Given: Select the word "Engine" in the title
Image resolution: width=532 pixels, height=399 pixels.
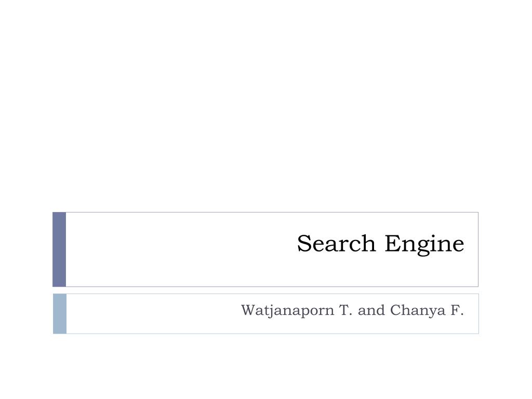Looking at the screenshot, I should pos(424,245).
